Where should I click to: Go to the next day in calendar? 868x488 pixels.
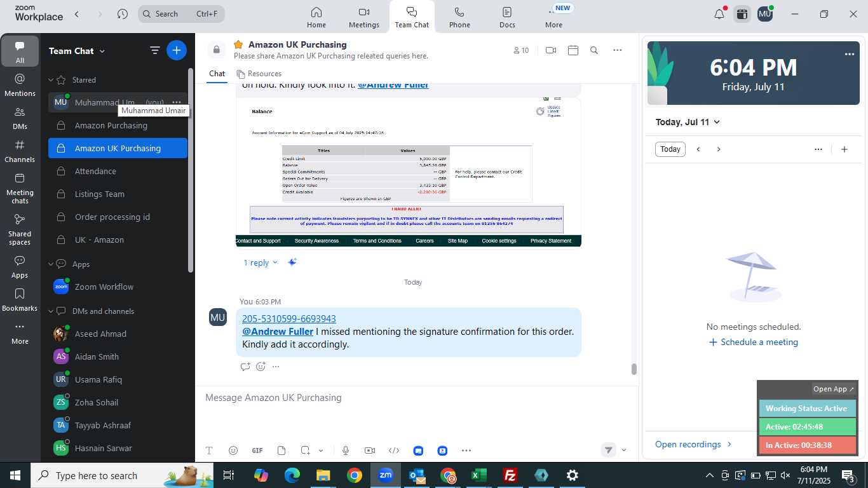[719, 149]
